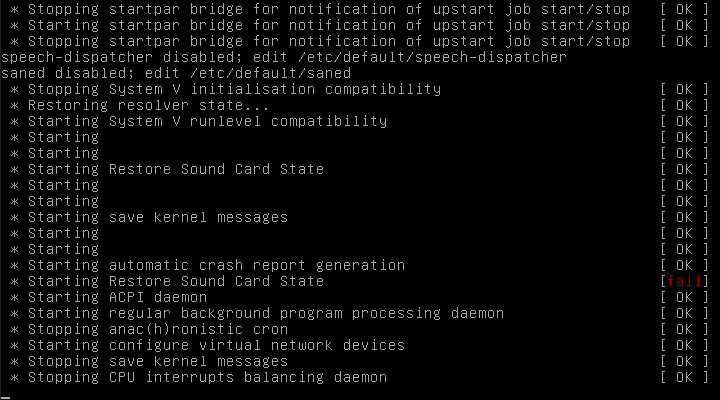
Task: Click OK status beside ACPI daemon
Action: click(x=684, y=297)
